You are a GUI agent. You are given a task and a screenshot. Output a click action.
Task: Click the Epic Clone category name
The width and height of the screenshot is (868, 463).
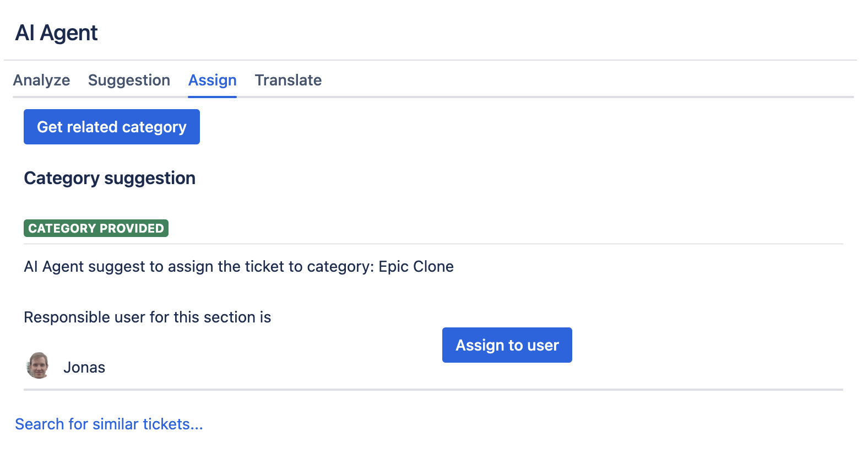click(416, 267)
